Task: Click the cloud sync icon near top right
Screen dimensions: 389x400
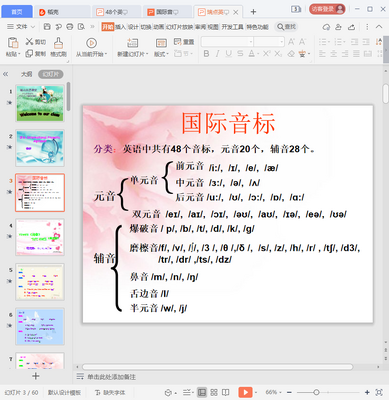Action: tap(326, 27)
